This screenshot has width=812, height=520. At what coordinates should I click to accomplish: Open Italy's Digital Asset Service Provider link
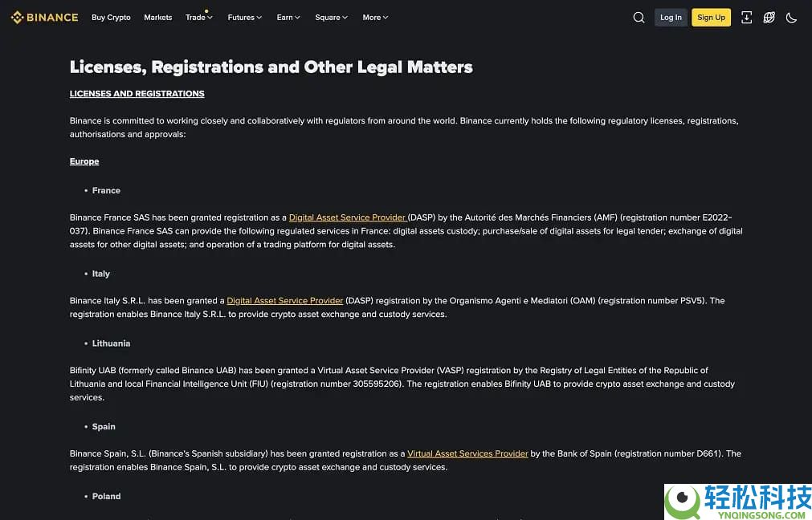[x=285, y=301]
